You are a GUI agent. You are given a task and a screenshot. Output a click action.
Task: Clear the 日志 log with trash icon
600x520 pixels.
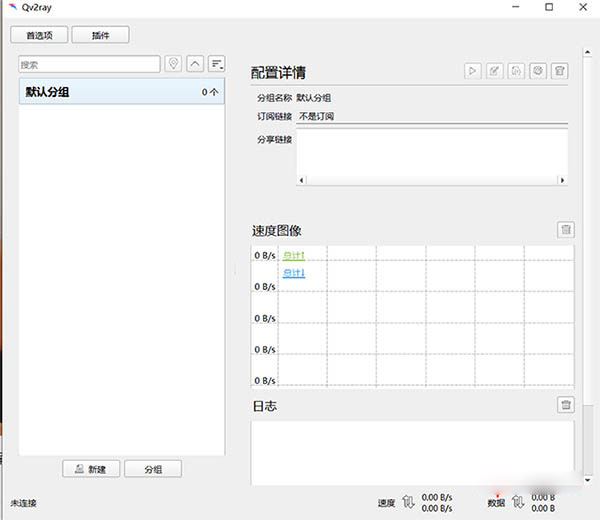(566, 405)
